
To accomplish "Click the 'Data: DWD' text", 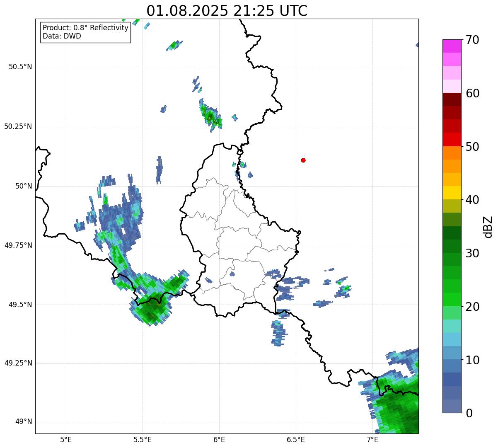I will [x=62, y=36].
